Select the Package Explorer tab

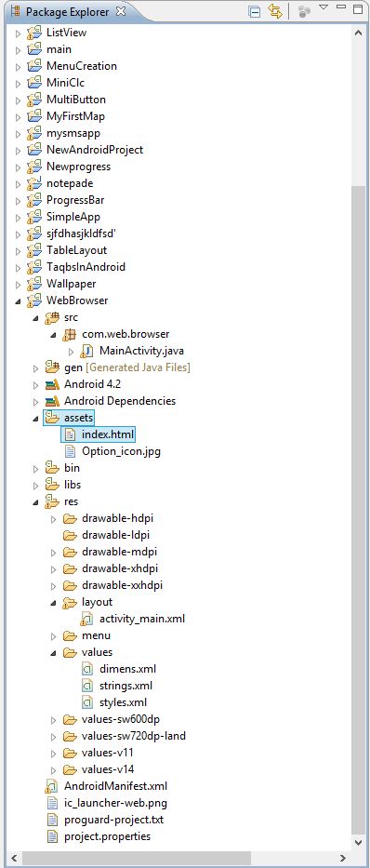tap(68, 11)
